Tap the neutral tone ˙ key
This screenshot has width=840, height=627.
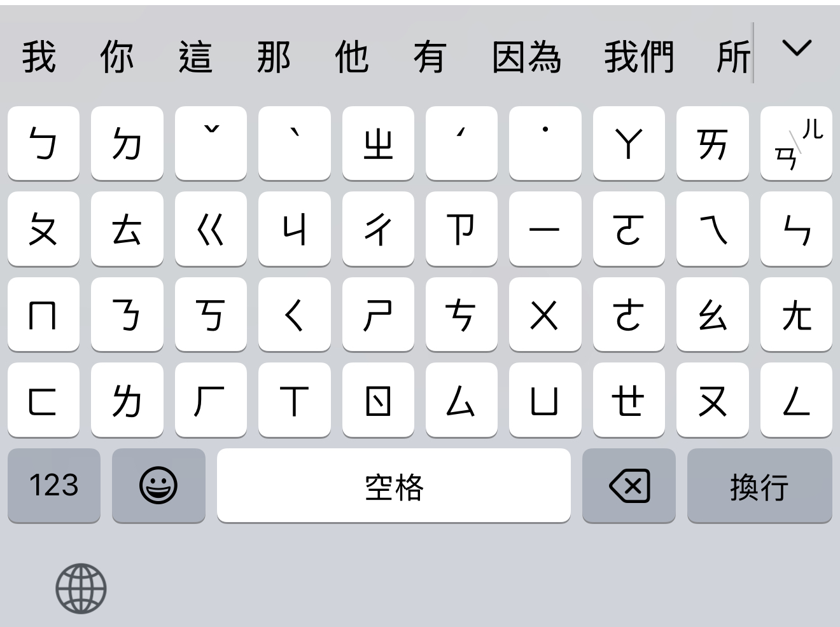pos(545,143)
